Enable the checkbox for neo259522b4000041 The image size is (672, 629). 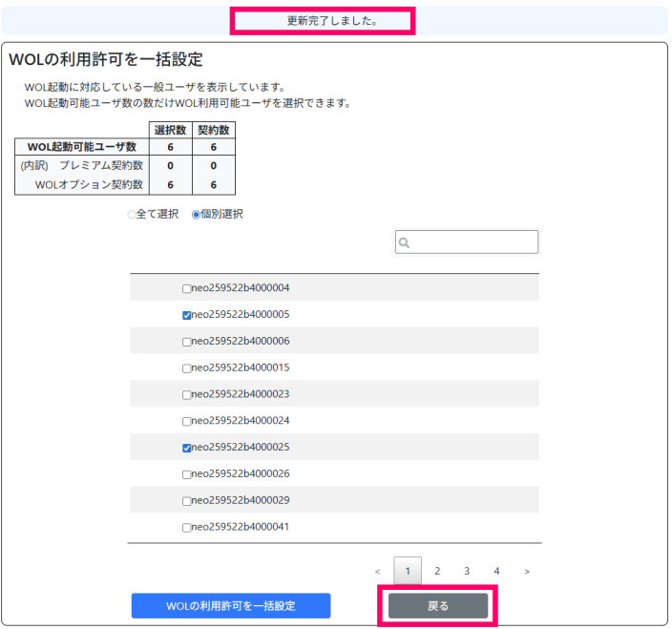(x=186, y=528)
